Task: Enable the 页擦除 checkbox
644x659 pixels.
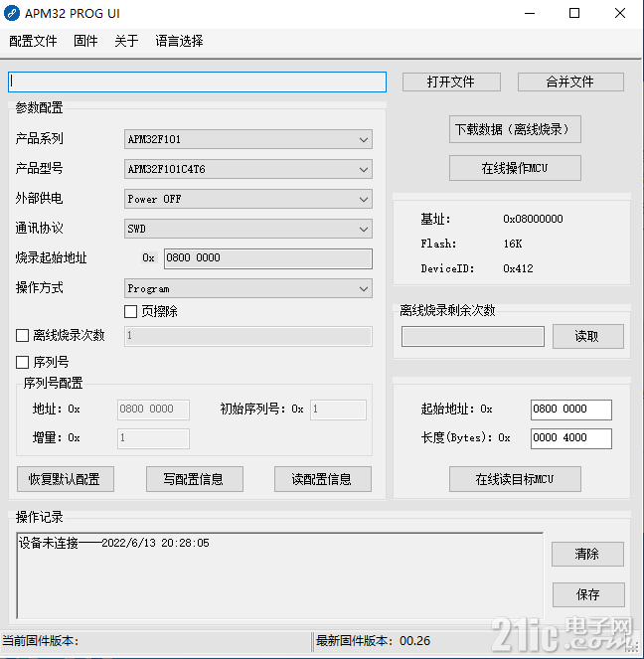Action: pos(130,311)
